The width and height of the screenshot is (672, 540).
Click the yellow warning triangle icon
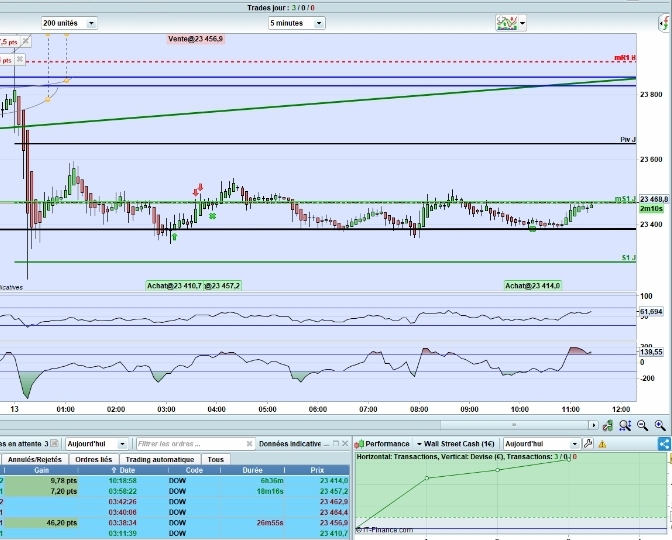pos(602,444)
